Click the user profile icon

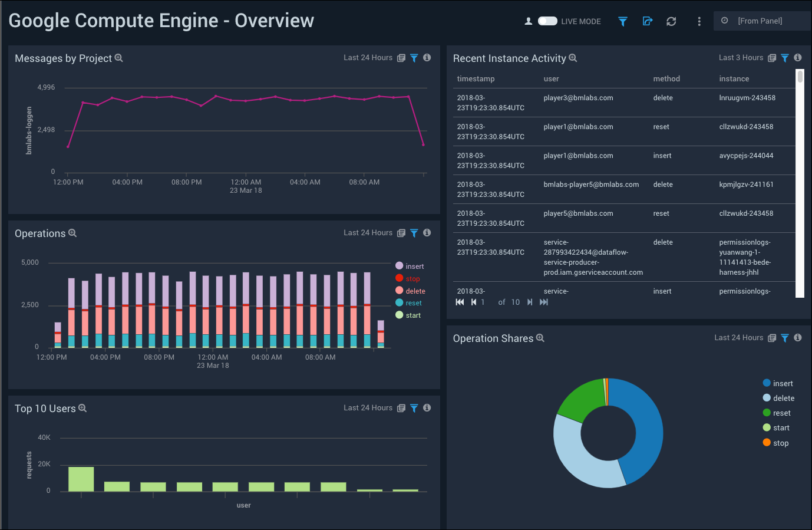point(529,21)
